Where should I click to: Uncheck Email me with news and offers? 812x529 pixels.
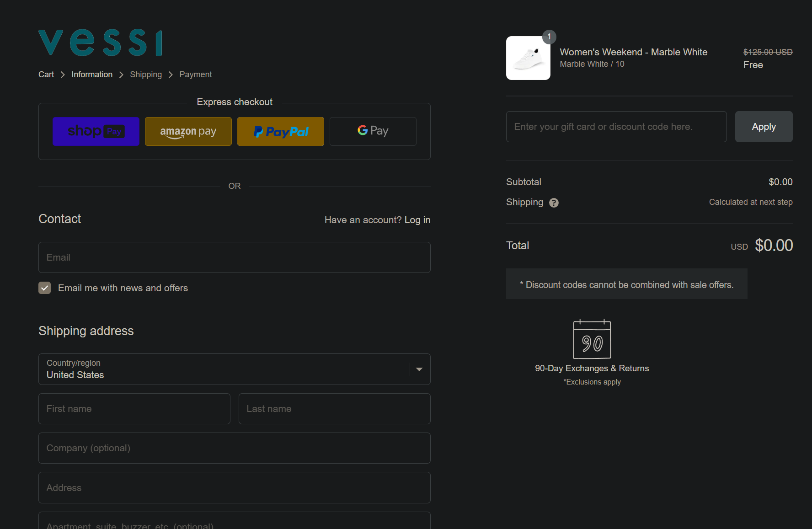pos(45,288)
